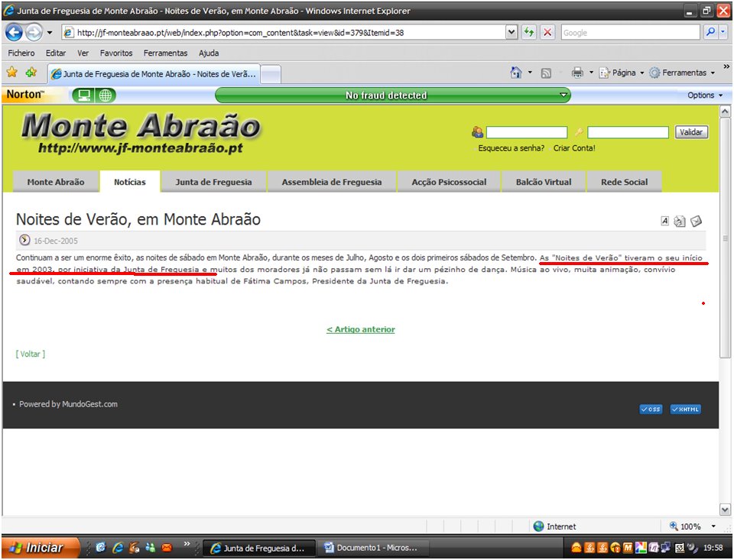The image size is (734, 560).
Task: Click the email article icon
Action: tap(697, 221)
